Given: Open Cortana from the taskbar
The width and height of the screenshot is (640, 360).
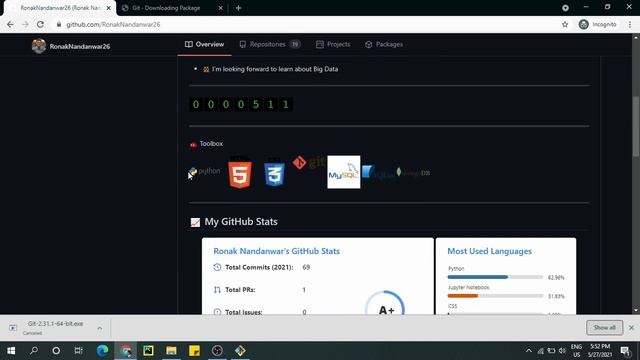Looking at the screenshot, I should coord(56,351).
